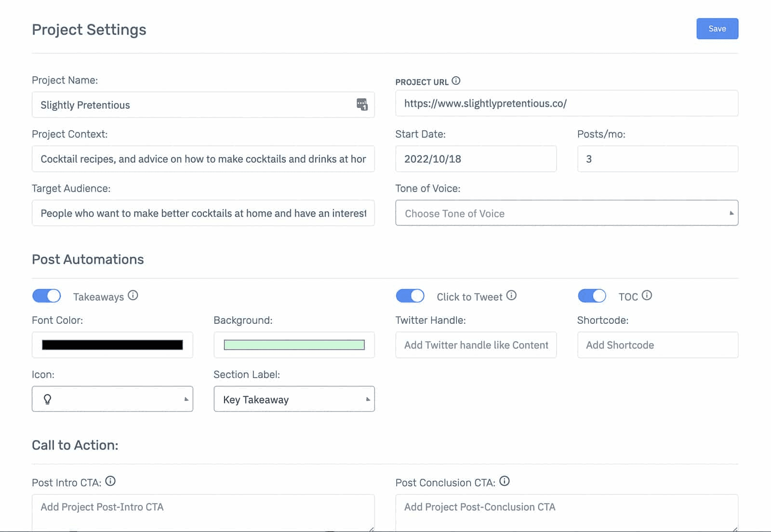The width and height of the screenshot is (771, 532).
Task: Focus the Add Shortcode field
Action: [x=658, y=345]
